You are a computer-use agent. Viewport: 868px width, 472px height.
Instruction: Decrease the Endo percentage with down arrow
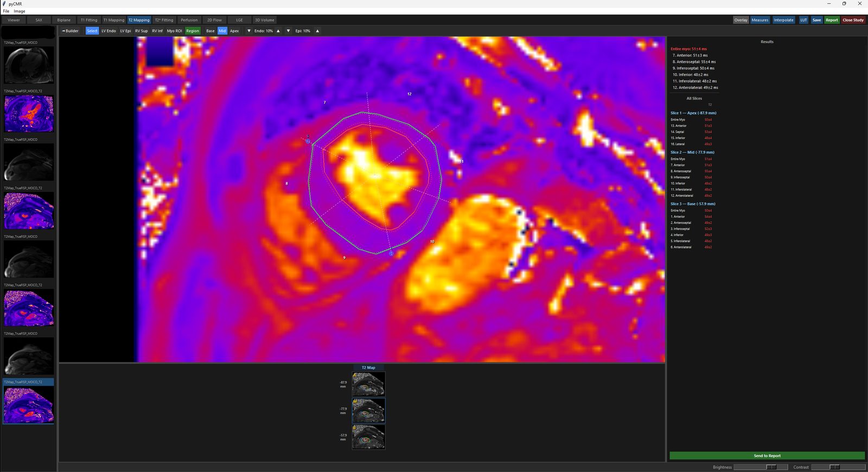click(249, 31)
